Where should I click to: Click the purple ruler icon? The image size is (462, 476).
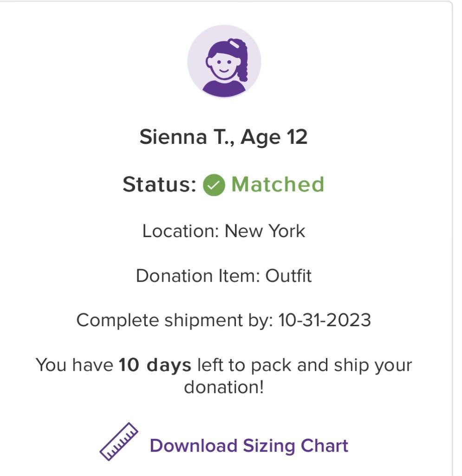pyautogui.click(x=119, y=441)
